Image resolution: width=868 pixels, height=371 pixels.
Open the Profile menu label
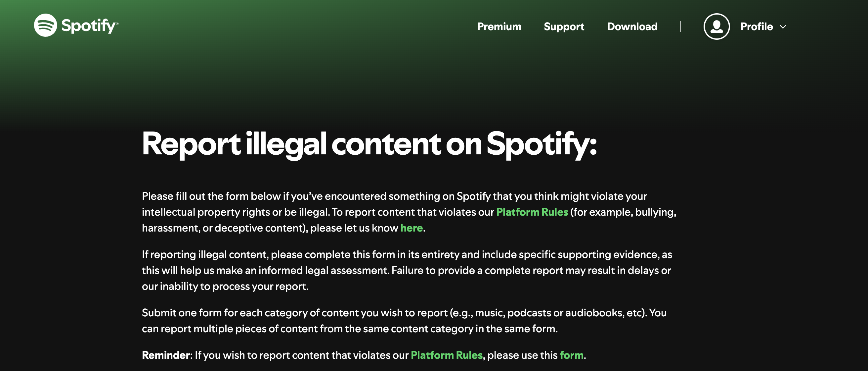(757, 26)
